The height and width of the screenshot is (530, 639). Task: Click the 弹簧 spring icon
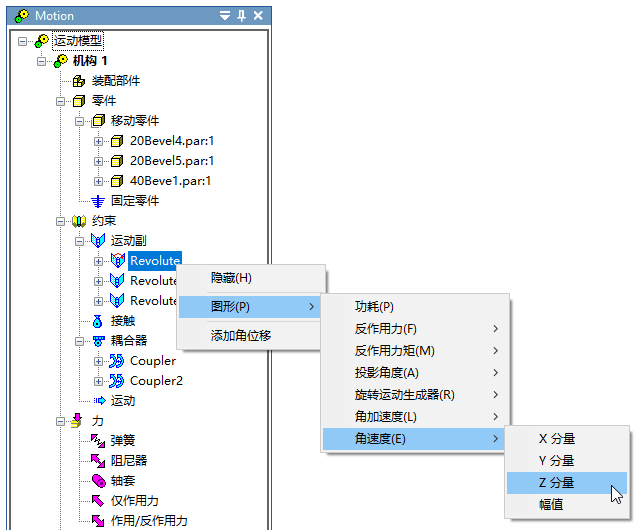click(x=98, y=440)
